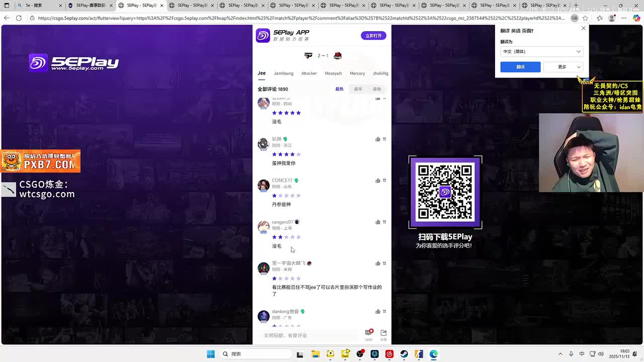Switch to the Attacker player tab

click(309, 73)
